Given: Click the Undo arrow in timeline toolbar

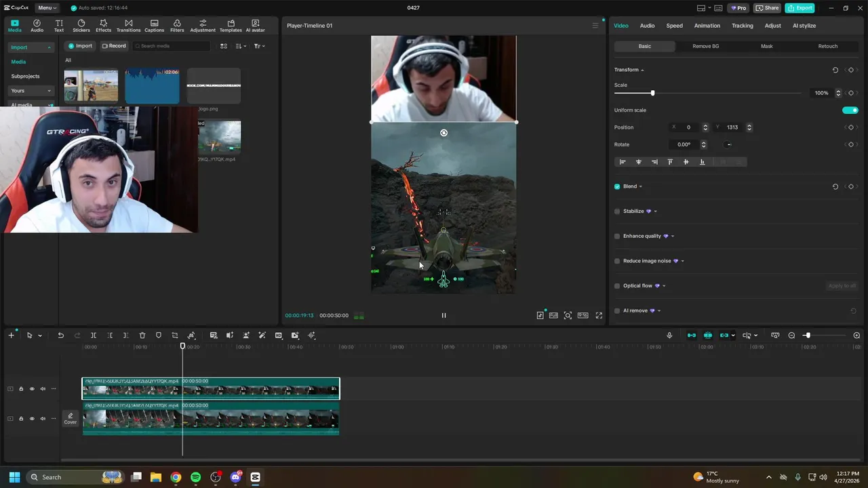Looking at the screenshot, I should click(x=60, y=335).
